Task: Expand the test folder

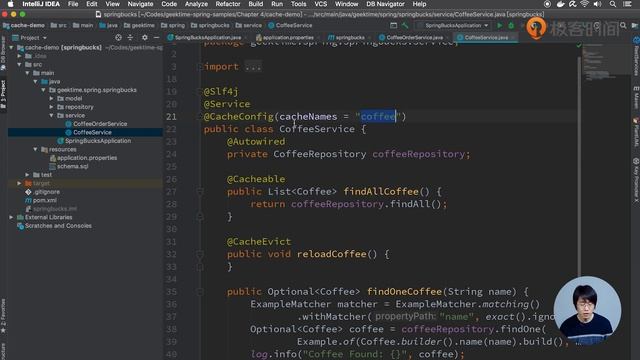Action: 27,175
